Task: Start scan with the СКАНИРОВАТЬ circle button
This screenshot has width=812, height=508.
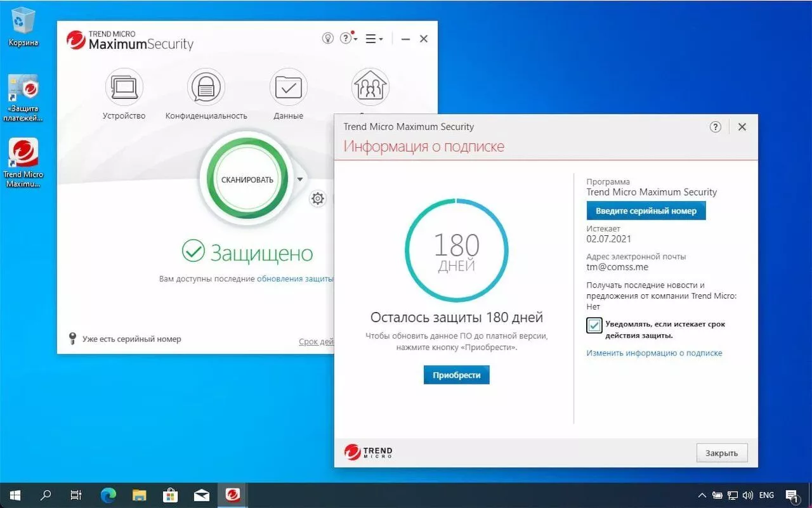Action: [247, 179]
